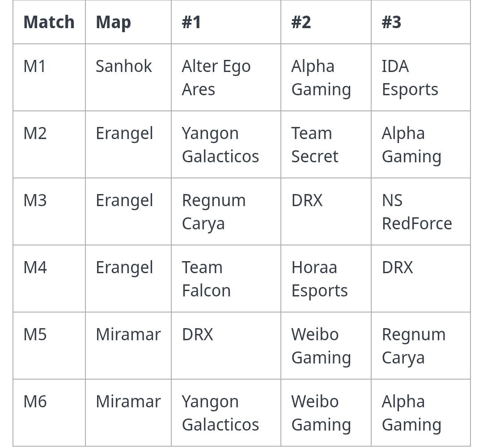
Task: Click Regnum Carya in the M3 row
Action: click(x=214, y=212)
